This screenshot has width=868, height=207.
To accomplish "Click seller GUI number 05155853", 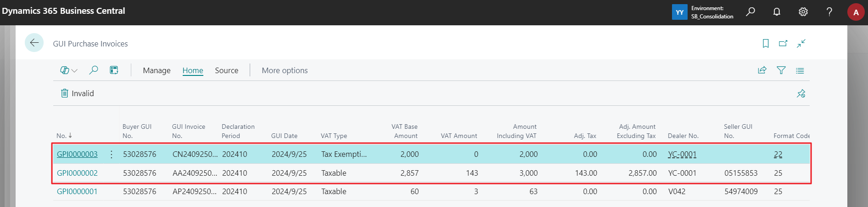I will click(741, 173).
